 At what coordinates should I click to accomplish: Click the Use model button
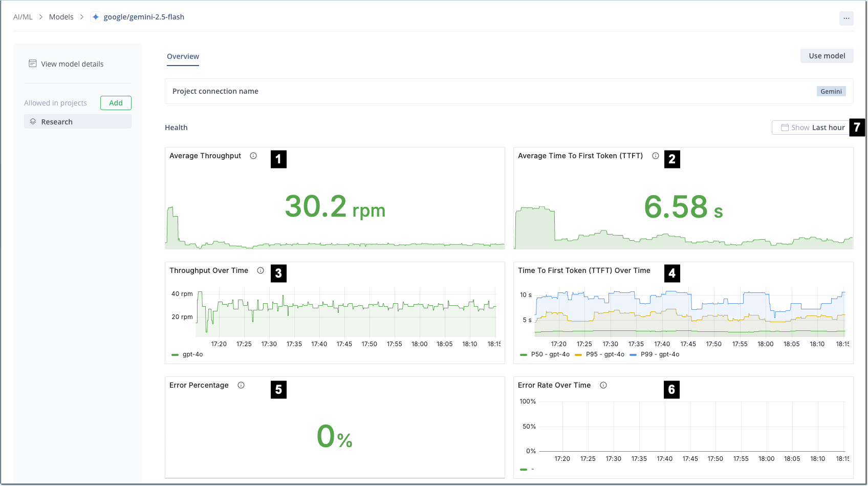(827, 55)
